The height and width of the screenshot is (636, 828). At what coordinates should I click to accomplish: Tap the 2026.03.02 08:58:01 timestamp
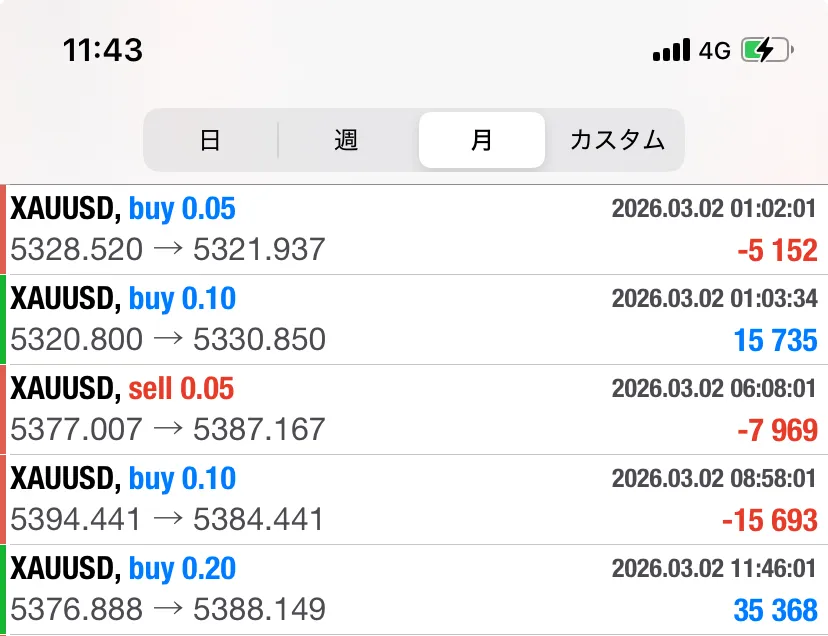(714, 479)
